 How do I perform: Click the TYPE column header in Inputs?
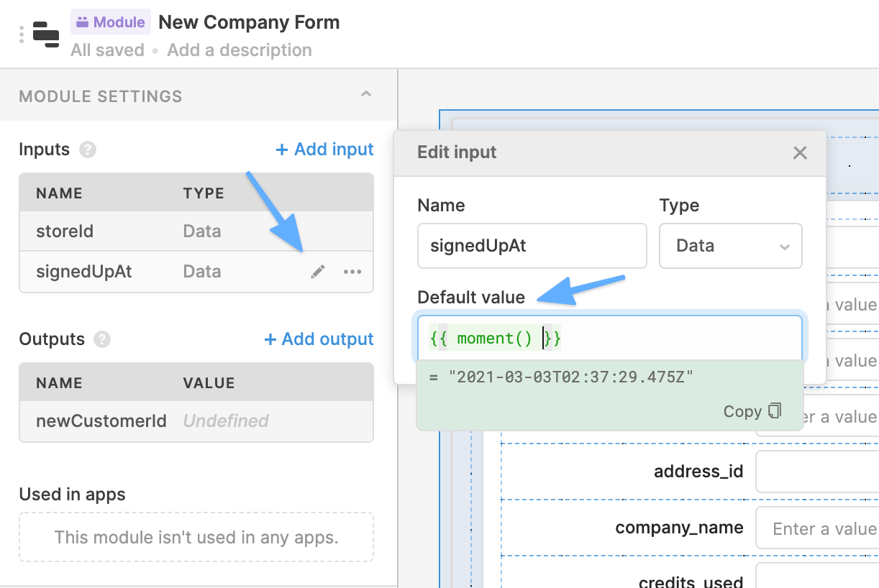point(204,193)
